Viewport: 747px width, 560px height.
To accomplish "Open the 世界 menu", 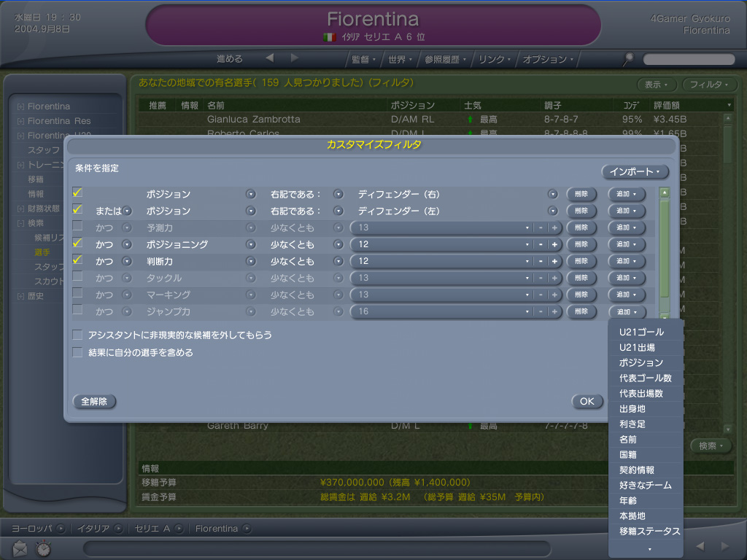I will coord(400,59).
